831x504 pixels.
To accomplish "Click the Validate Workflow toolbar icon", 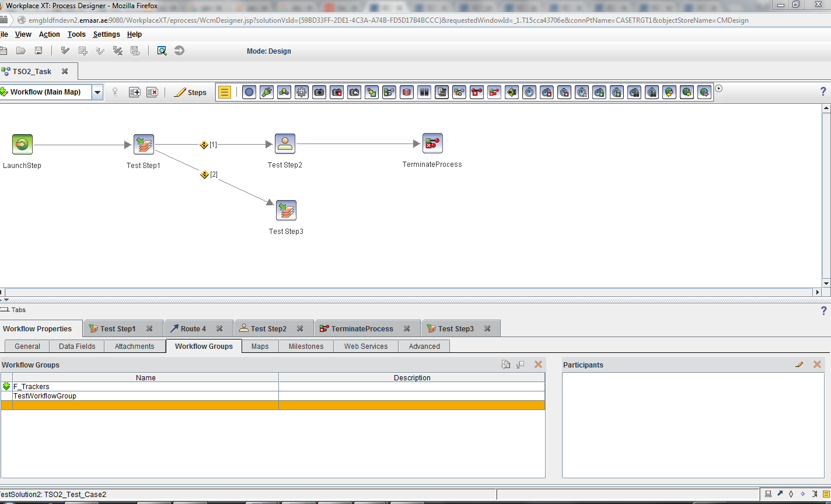I will click(x=65, y=50).
